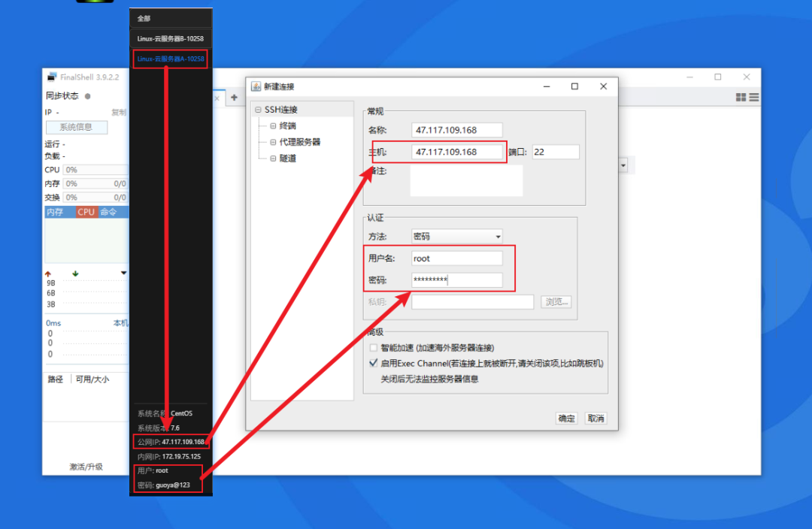Screen dimensions: 812x529
Task: Click the green download arrow icon
Action: [x=75, y=274]
